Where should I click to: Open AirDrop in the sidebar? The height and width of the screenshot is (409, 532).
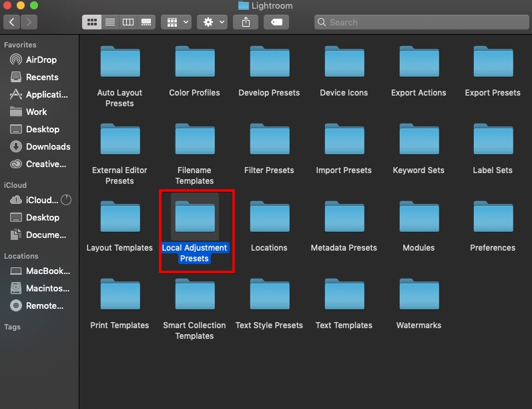(x=39, y=59)
